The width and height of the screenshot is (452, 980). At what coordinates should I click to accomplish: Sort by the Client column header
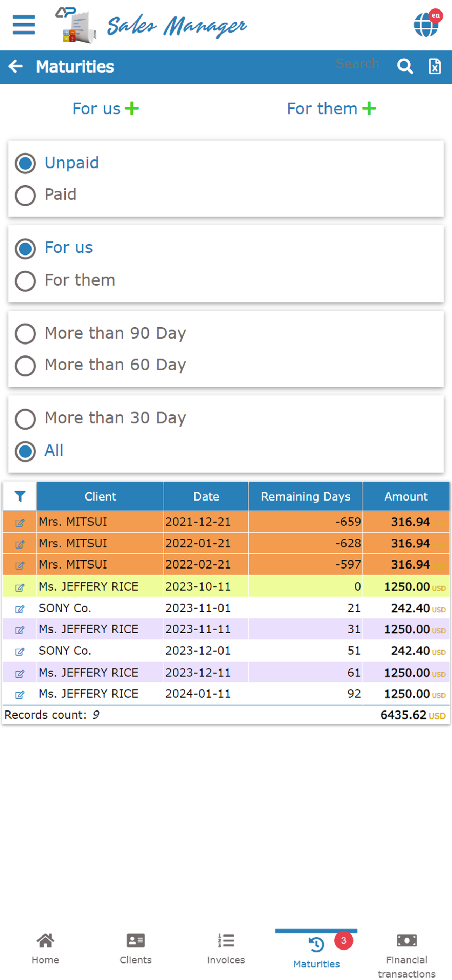tap(100, 496)
